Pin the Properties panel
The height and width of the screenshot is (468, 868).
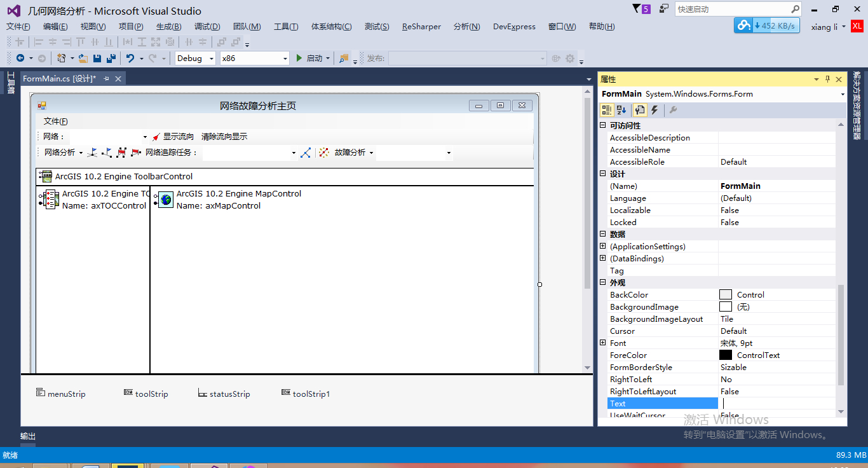tap(827, 79)
